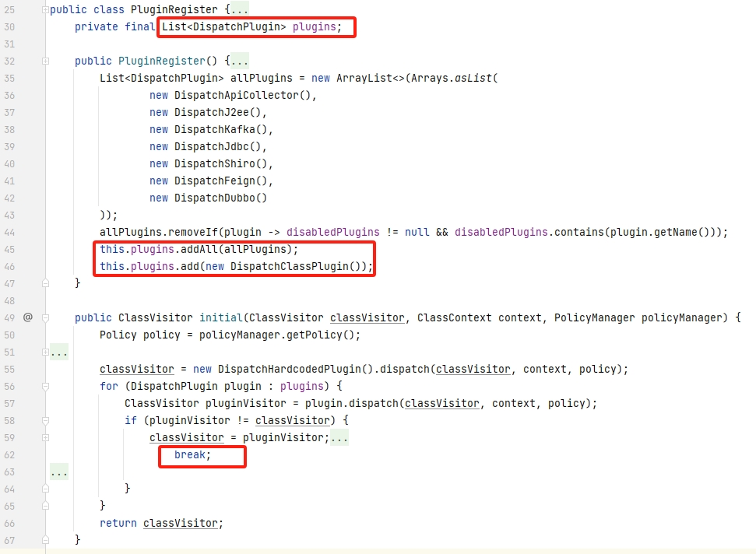
Task: Click the @ gutter icon on line 49
Action: click(28, 317)
